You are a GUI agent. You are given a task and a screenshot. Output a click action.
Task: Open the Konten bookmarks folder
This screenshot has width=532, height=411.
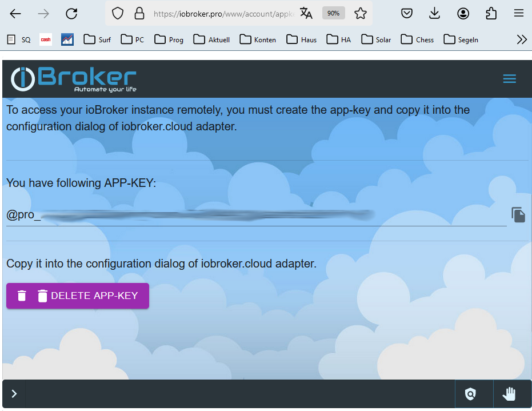pos(258,39)
